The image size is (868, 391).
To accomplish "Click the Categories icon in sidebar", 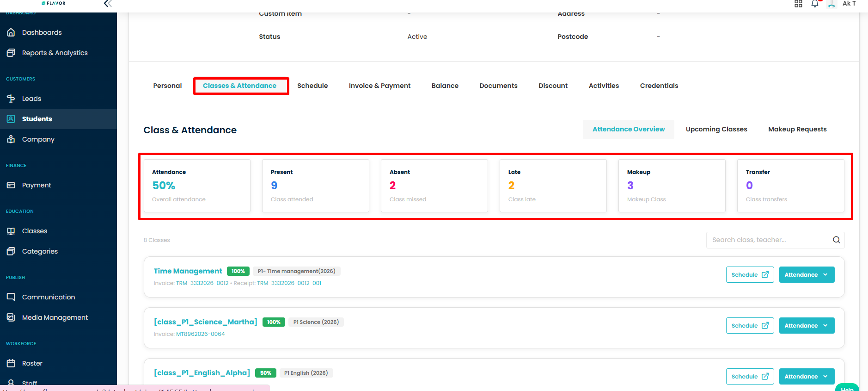I will (x=11, y=251).
